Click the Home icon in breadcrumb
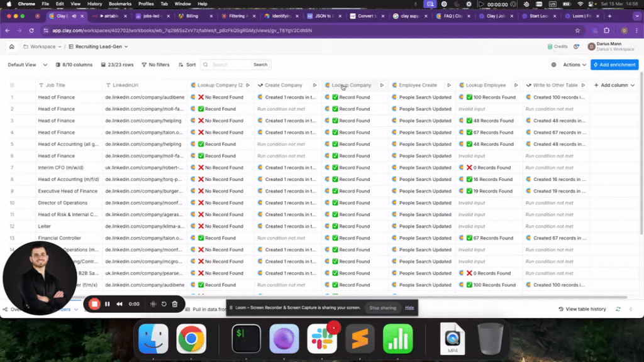The image size is (644, 362). tap(11, 47)
